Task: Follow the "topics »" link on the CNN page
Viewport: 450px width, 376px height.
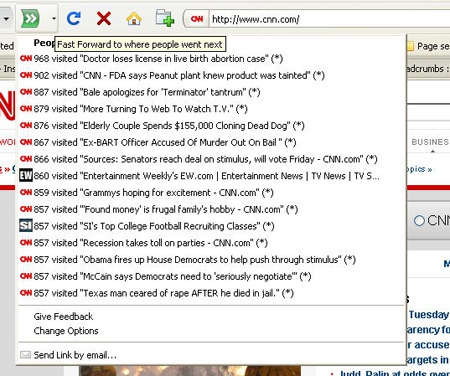Action: tap(419, 169)
